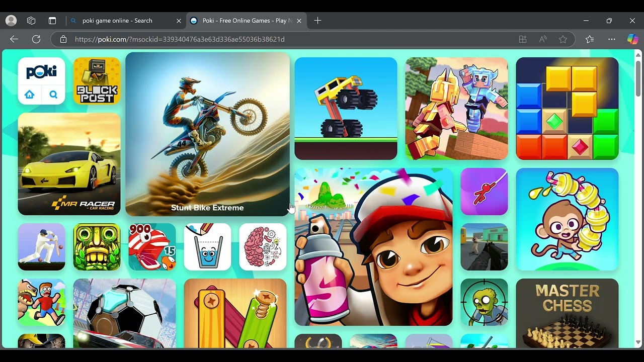Open the wooden screw puzzle game tile
This screenshot has height=362, width=644.
tap(235, 313)
